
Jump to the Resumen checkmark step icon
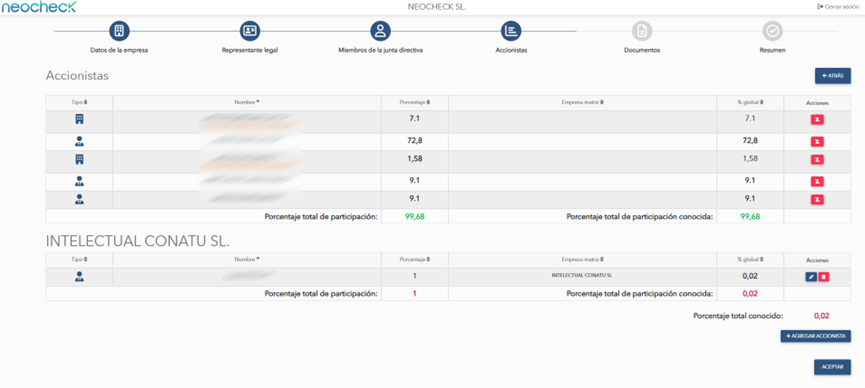click(772, 31)
